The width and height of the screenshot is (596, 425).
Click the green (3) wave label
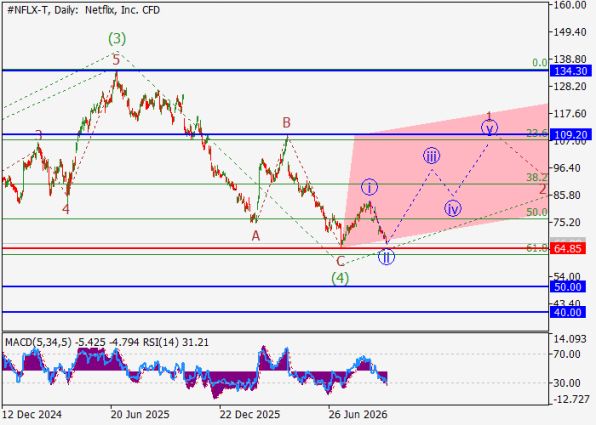[x=117, y=38]
